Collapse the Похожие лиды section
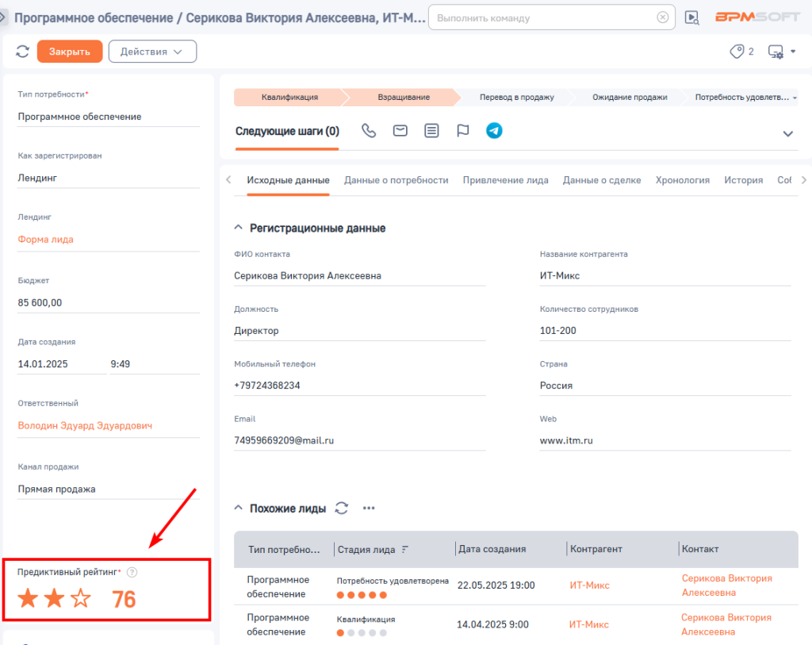812x645 pixels. [238, 509]
